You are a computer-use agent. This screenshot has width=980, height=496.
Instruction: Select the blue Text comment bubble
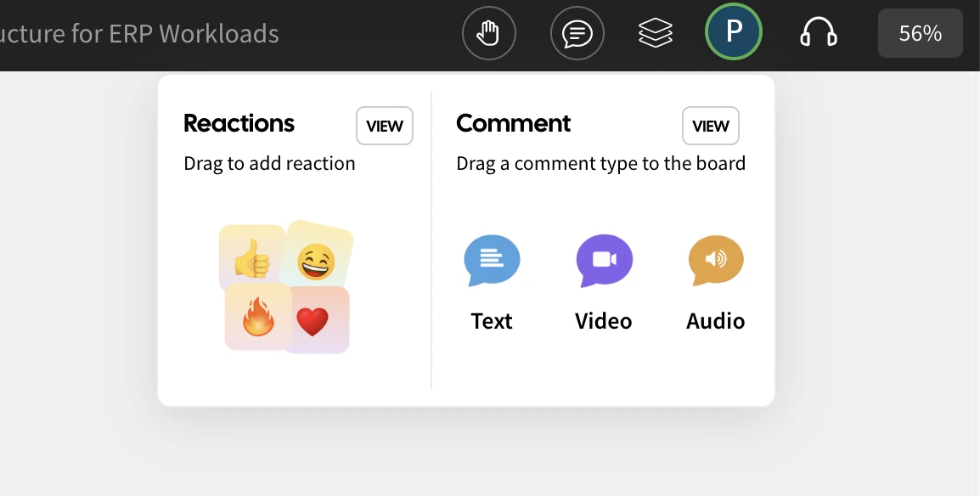click(x=492, y=261)
